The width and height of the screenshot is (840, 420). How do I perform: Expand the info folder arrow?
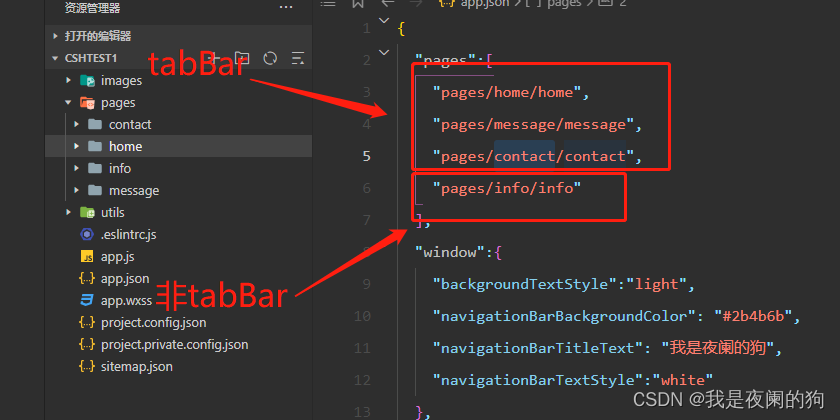pyautogui.click(x=77, y=168)
